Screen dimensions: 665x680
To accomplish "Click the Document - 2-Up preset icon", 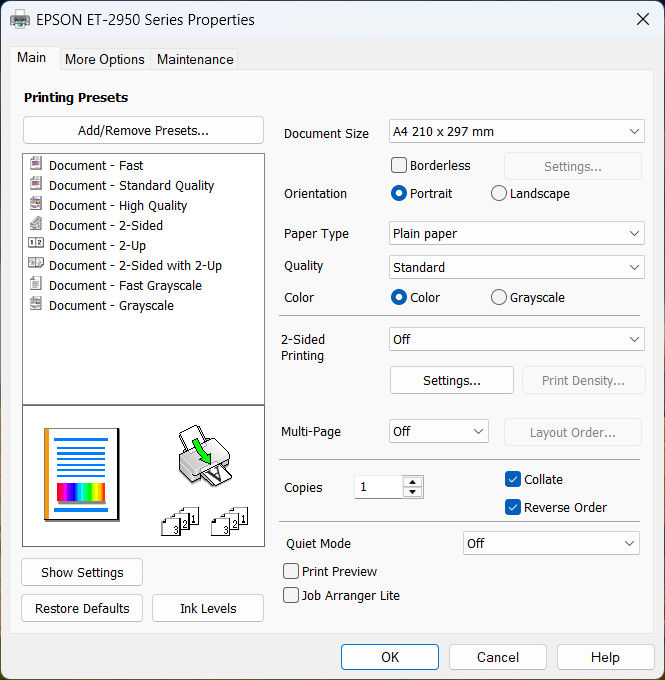I will coord(36,245).
